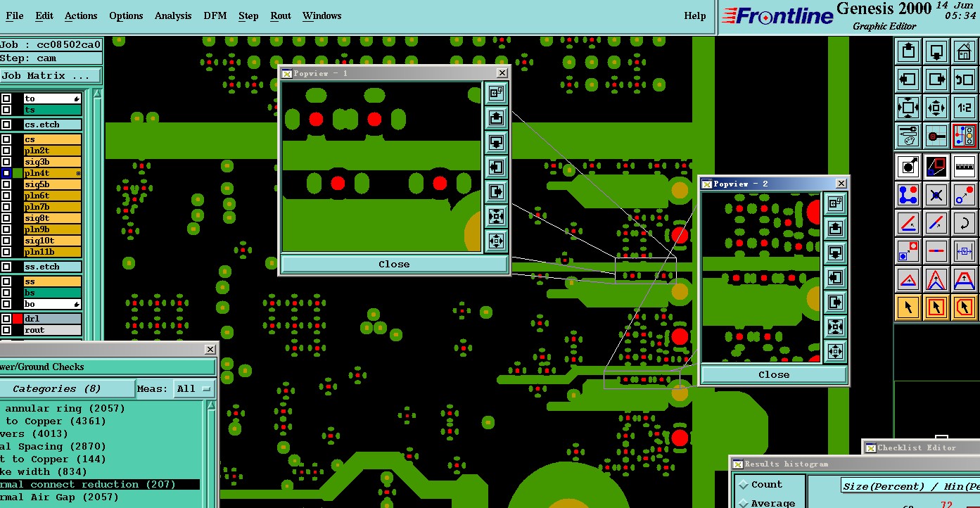Click the horizontal red-blue line segment tool

pyautogui.click(x=936, y=250)
